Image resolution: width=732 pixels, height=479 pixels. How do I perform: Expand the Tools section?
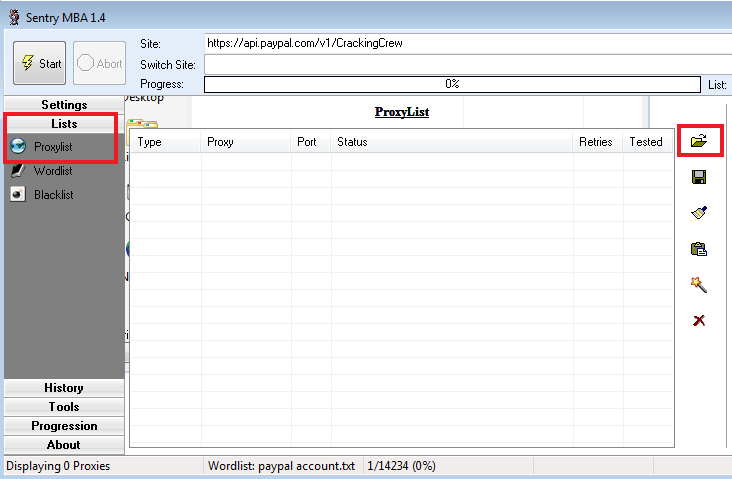coord(64,407)
